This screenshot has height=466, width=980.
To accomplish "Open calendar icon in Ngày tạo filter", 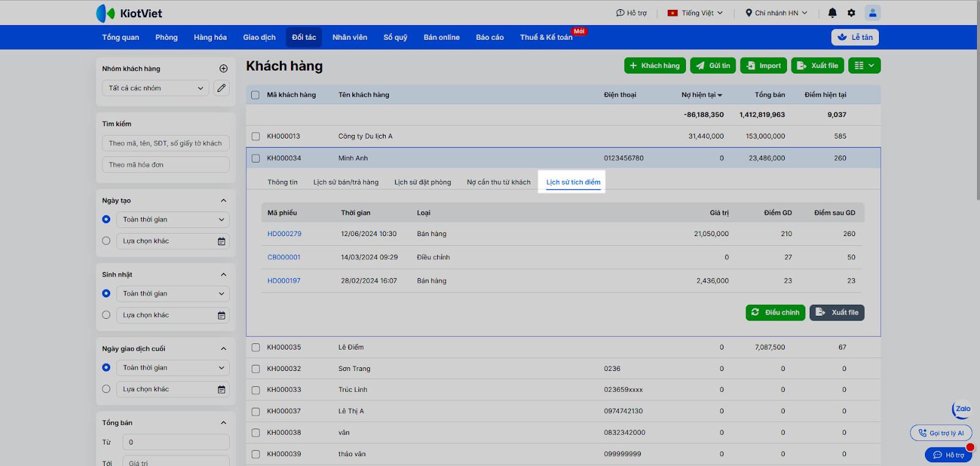I will 222,242.
